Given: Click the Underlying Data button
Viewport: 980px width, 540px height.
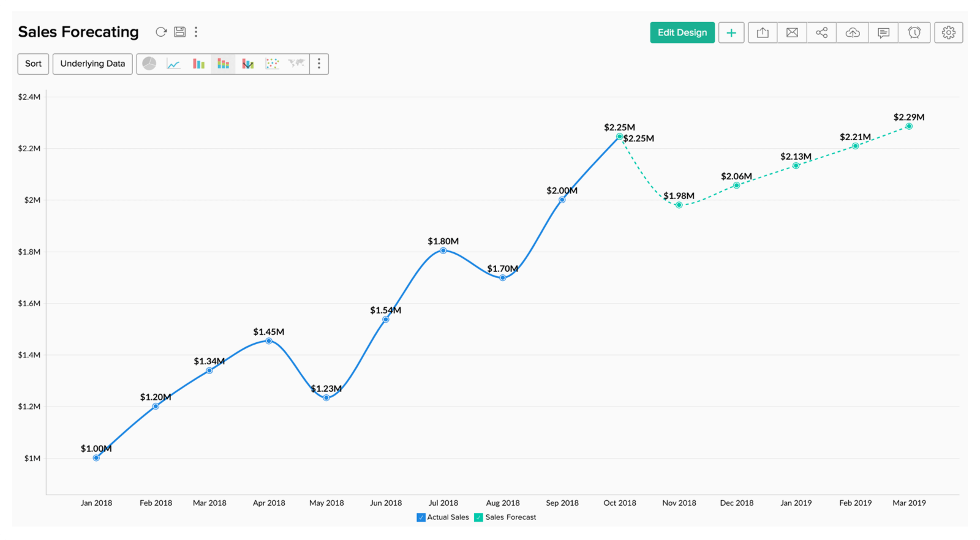Looking at the screenshot, I should point(92,64).
